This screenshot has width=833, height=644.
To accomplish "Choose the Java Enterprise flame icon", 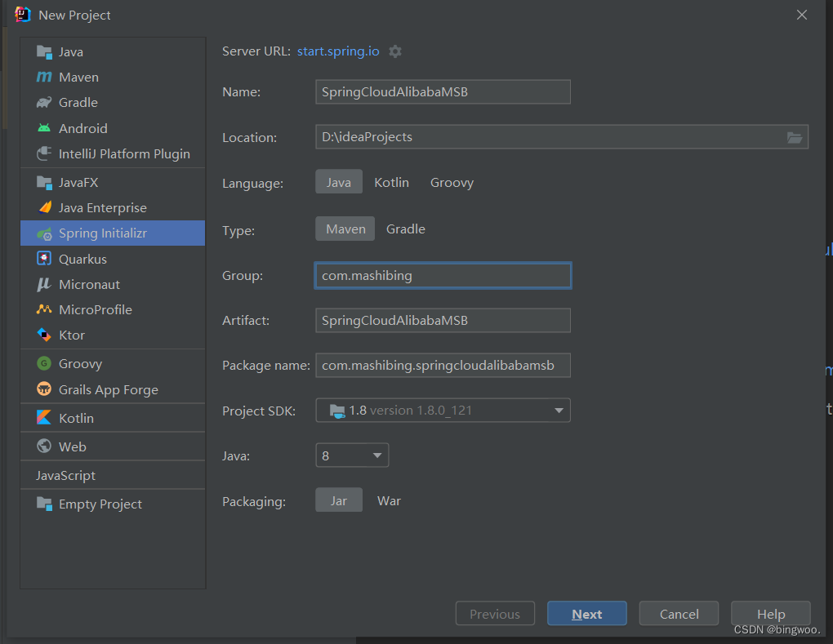I will click(45, 207).
